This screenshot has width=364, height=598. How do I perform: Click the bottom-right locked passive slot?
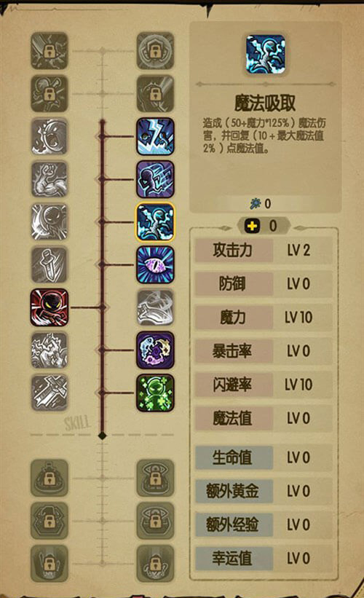click(x=156, y=563)
